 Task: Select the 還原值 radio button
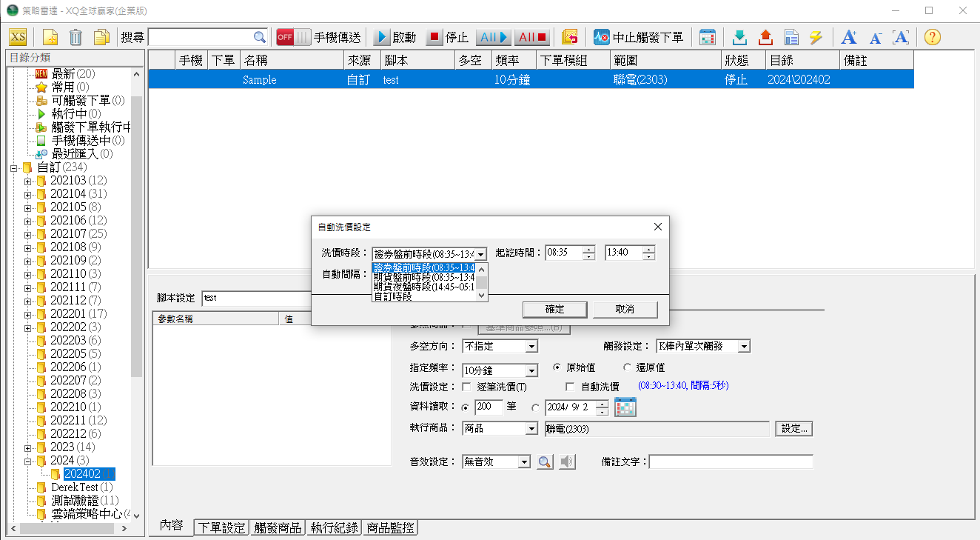coord(628,367)
